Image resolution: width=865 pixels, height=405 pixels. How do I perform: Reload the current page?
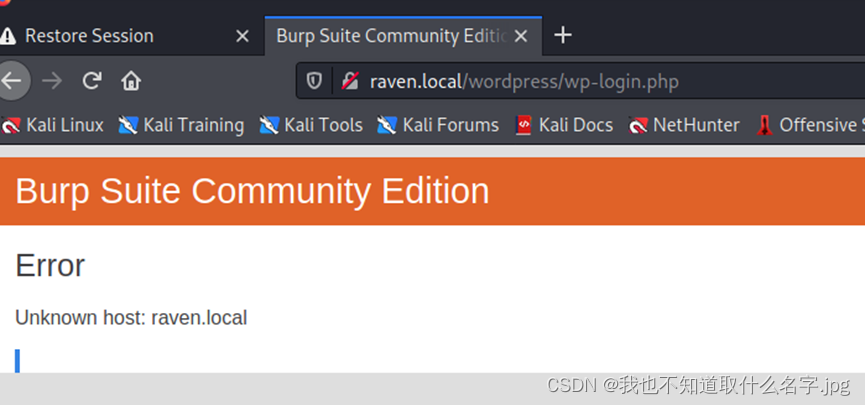tap(92, 81)
